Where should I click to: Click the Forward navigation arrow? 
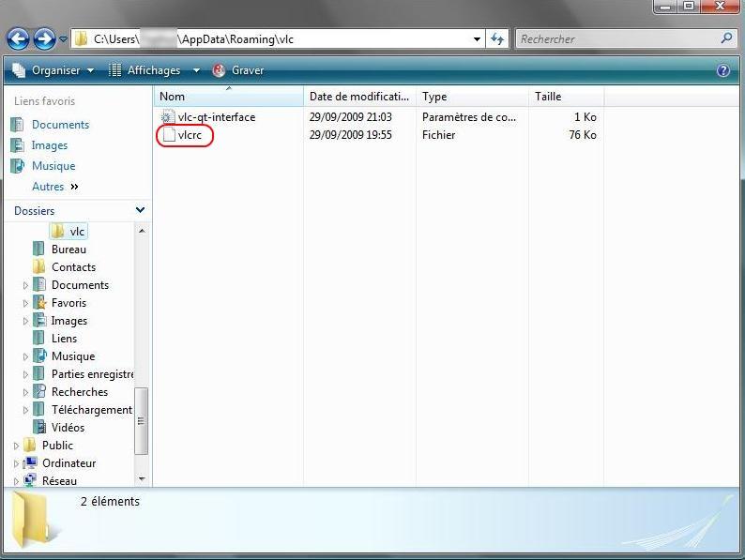coord(45,39)
